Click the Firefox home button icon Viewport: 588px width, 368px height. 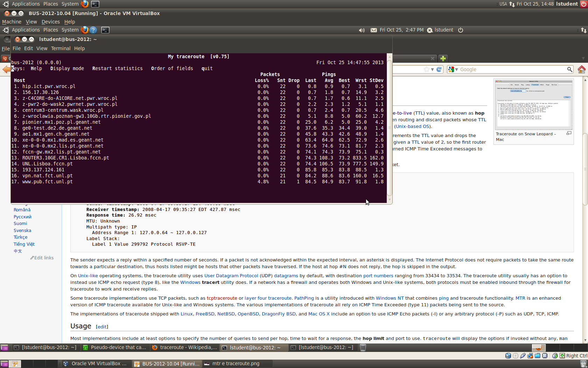tap(581, 69)
